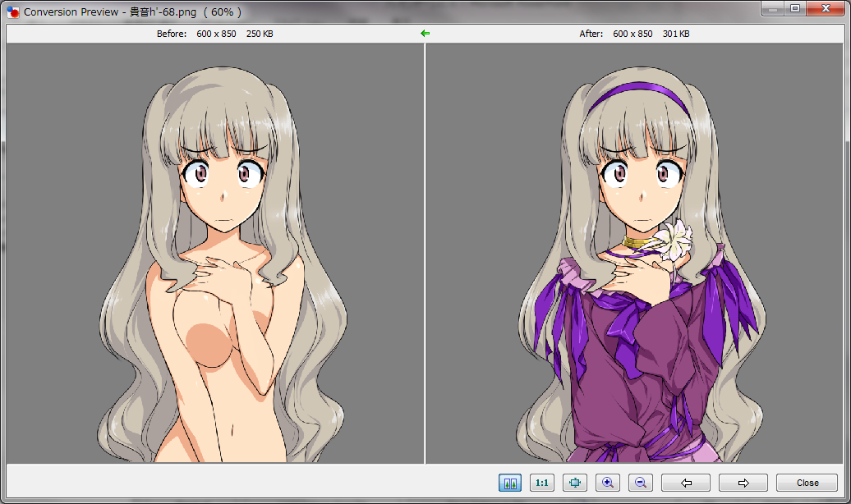Minimize the Conversion Preview window

point(772,9)
